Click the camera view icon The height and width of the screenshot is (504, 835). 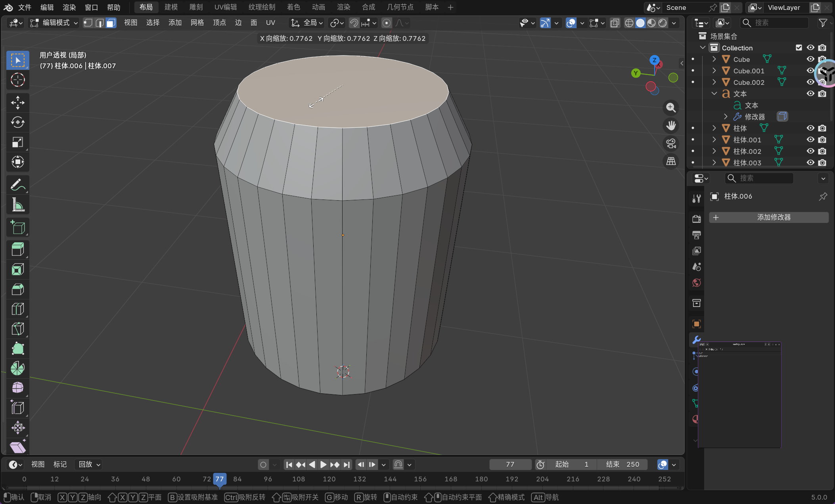coord(671,144)
